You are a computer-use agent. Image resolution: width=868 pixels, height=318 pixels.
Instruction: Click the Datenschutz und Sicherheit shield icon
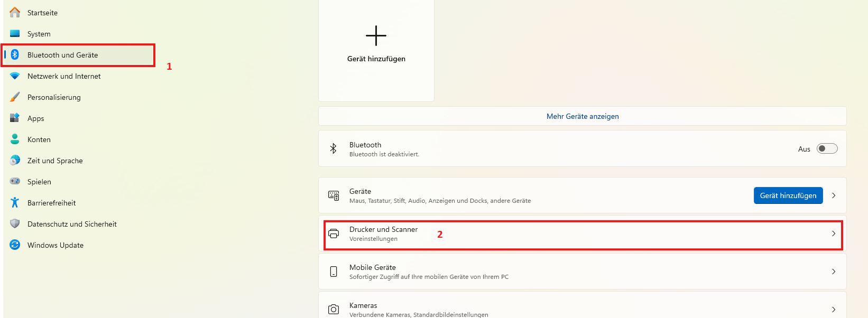click(15, 224)
